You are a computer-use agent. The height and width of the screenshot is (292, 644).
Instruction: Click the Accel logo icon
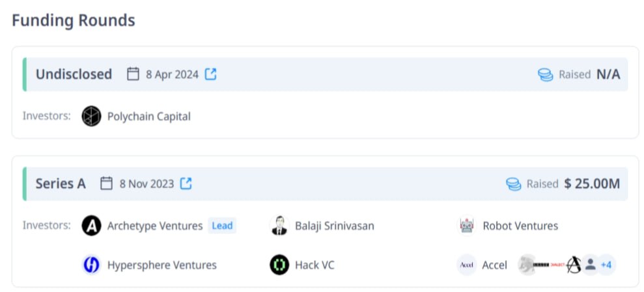467,265
